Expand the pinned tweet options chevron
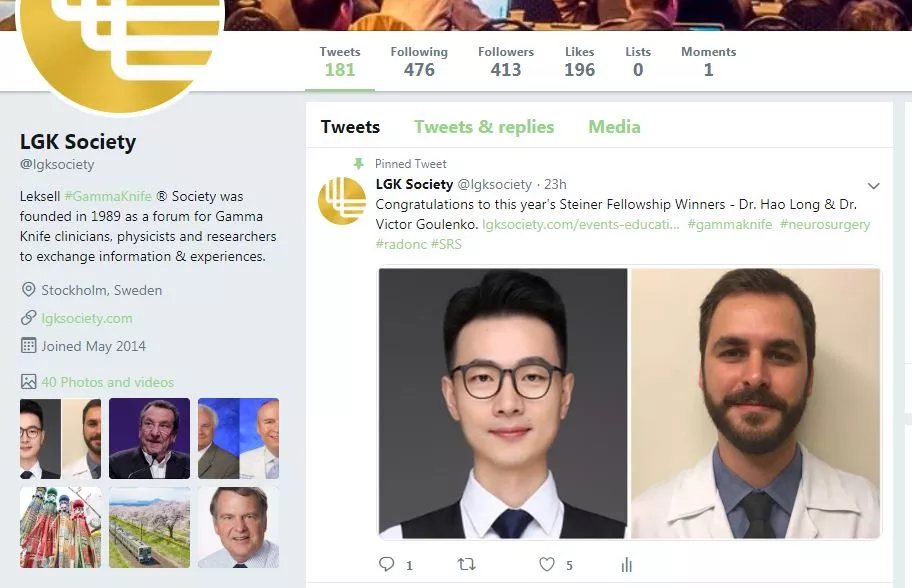 (x=874, y=186)
